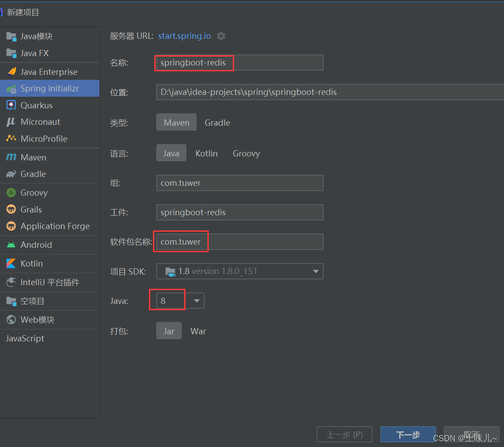Click the Java Enterprise flame icon
504x447 pixels.
tap(12, 72)
